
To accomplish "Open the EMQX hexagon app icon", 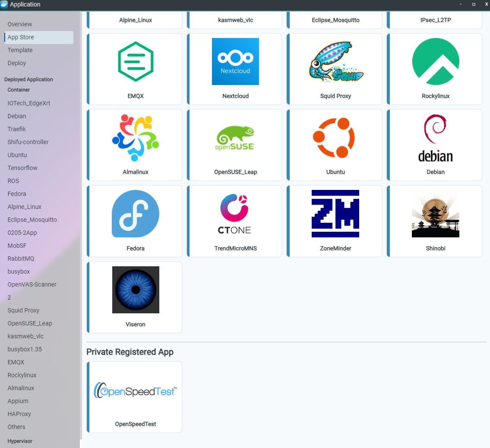I will [x=136, y=62].
